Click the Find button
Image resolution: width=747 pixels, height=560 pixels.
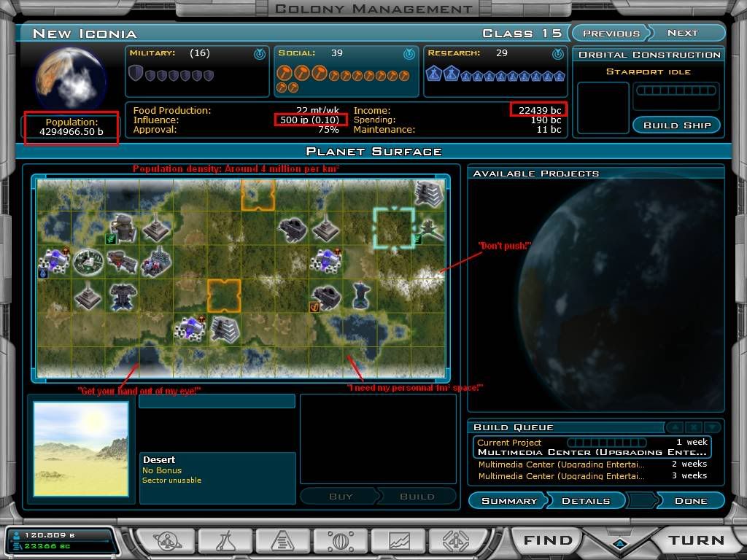(x=548, y=540)
